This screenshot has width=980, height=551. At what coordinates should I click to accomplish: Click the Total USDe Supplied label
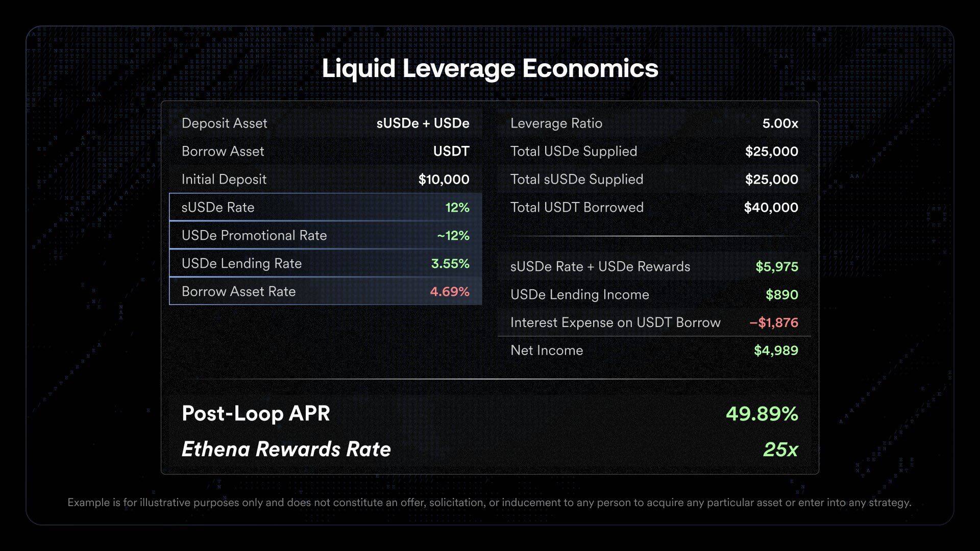(x=574, y=152)
